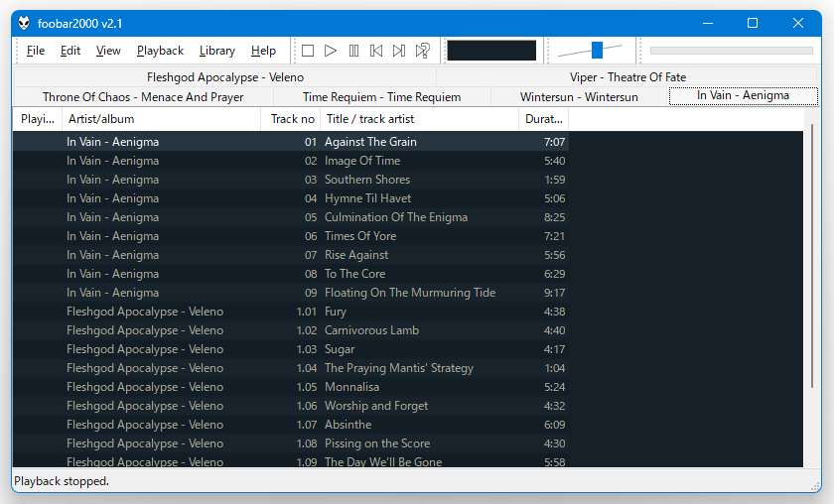Viewport: 834px width, 504px height.
Task: Click duration 9:17 in the list
Action: [554, 293]
